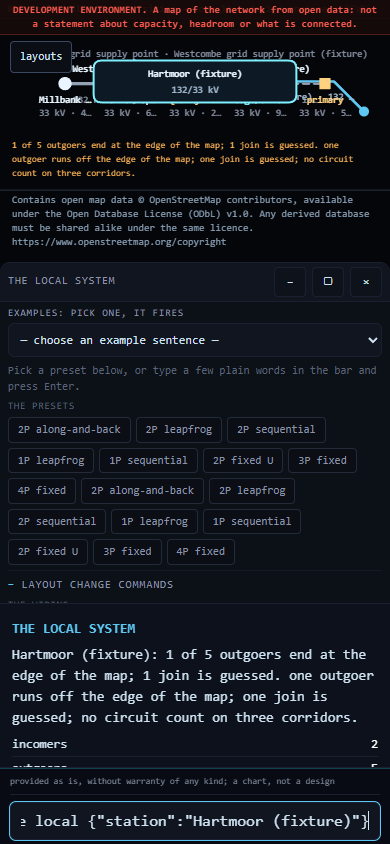Select the first 3P fixed preset
The width and height of the screenshot is (390, 844).
(322, 460)
